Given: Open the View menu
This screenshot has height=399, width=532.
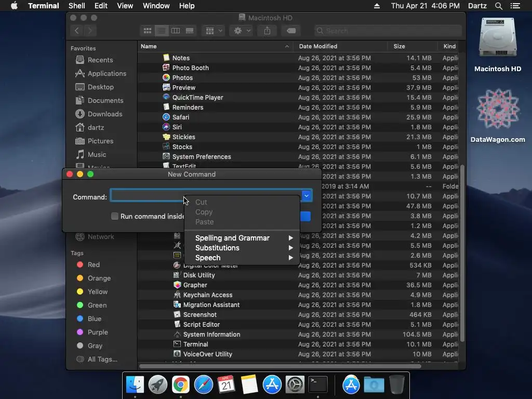Looking at the screenshot, I should [x=125, y=6].
